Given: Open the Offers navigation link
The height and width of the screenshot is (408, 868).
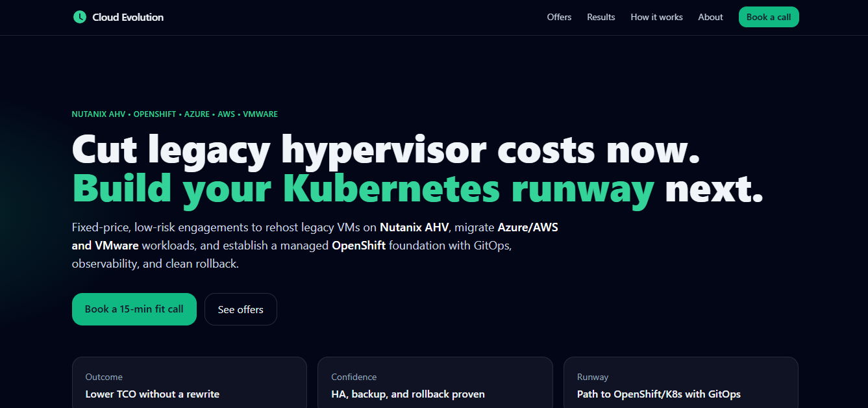Looking at the screenshot, I should (559, 18).
